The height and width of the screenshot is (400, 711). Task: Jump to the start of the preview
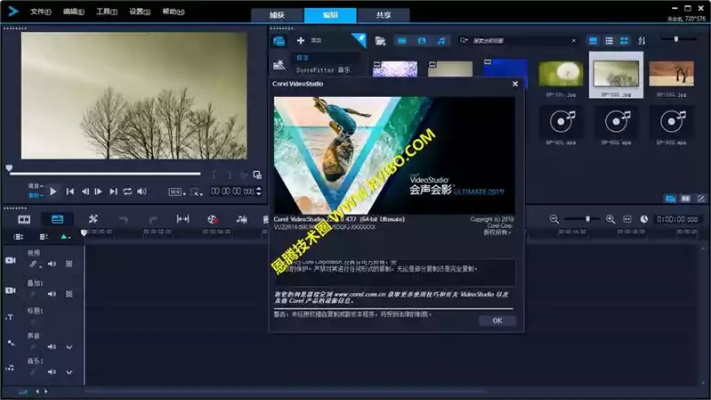(70, 191)
